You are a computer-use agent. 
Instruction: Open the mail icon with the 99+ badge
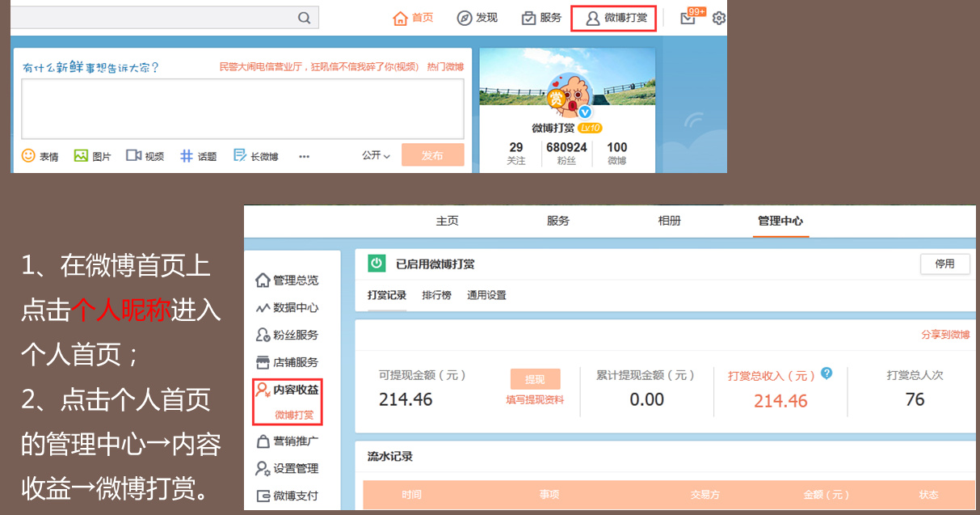689,17
